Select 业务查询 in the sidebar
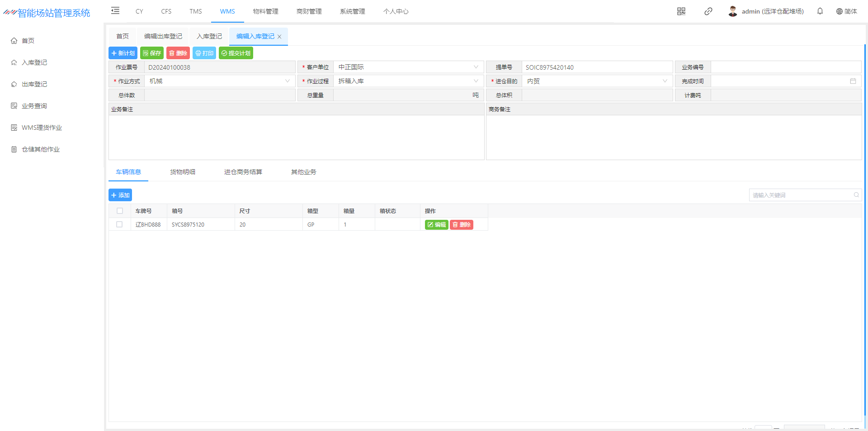The image size is (868, 431). click(34, 106)
